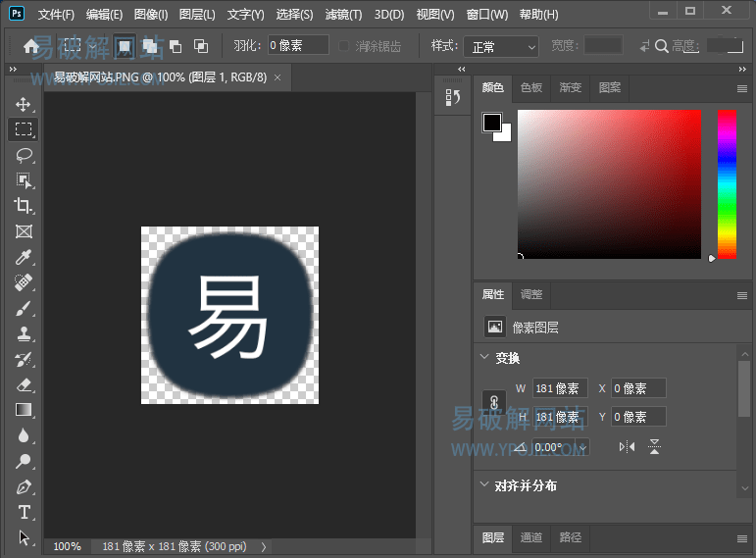Select the Spot Healing Brush tool
The width and height of the screenshot is (756, 558).
click(24, 282)
